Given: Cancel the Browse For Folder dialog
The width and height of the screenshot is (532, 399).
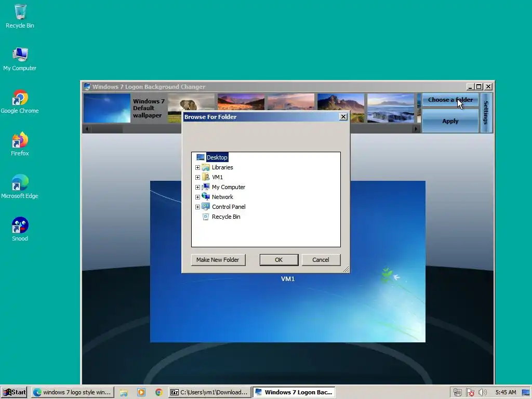Looking at the screenshot, I should [x=321, y=260].
